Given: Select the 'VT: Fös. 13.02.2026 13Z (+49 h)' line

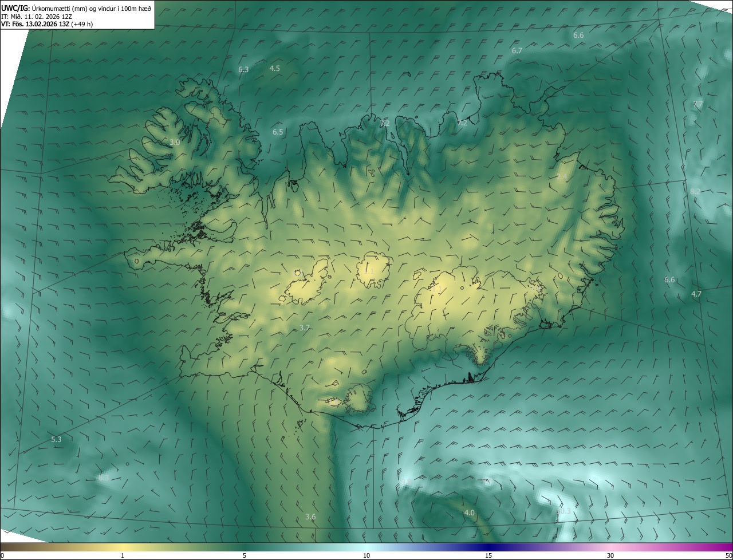Looking at the screenshot, I should pos(48,23).
